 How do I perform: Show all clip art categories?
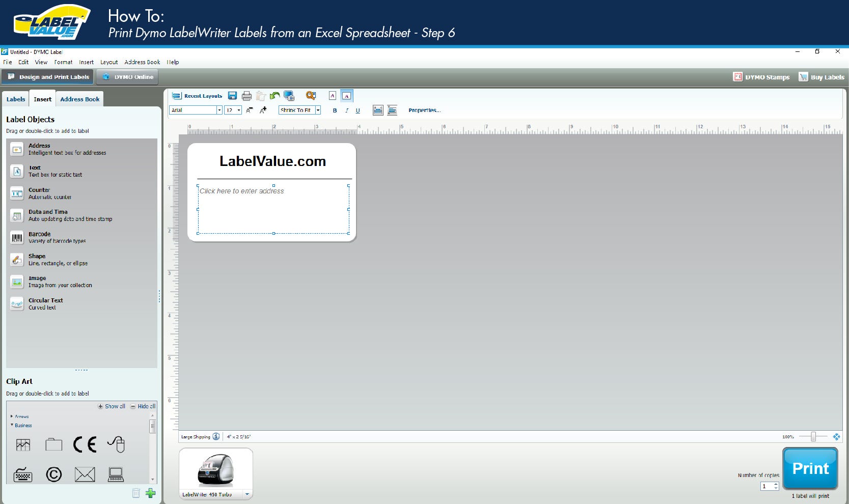click(x=112, y=406)
